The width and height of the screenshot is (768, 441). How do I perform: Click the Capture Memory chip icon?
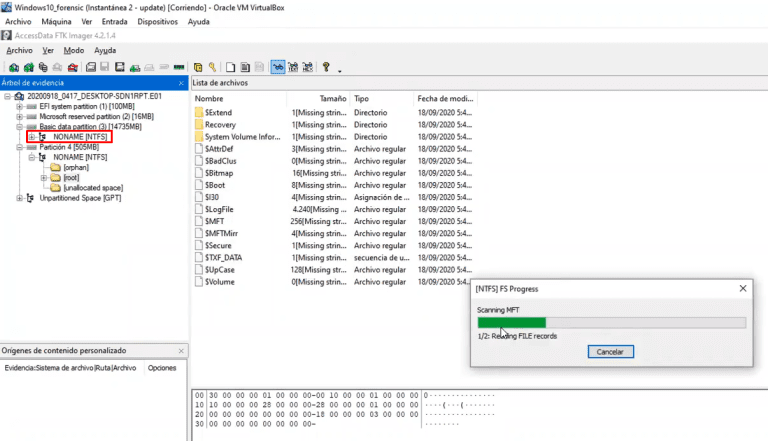(178, 67)
